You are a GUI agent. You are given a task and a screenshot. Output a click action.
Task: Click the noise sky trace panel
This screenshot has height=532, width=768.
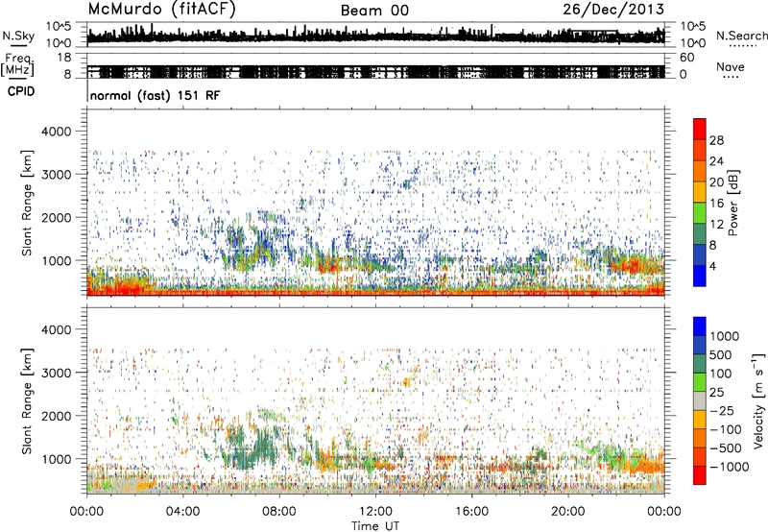(x=375, y=35)
